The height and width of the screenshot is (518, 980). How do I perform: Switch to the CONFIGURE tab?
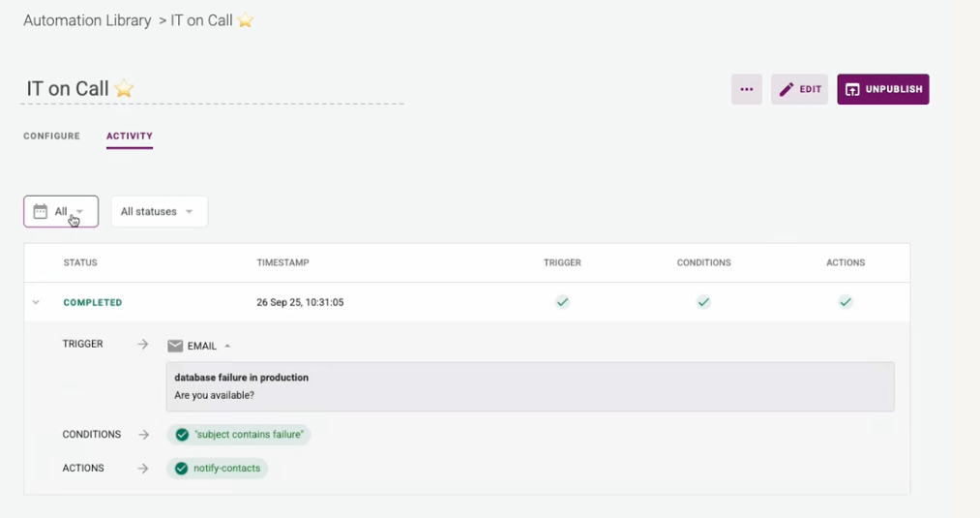tap(52, 136)
